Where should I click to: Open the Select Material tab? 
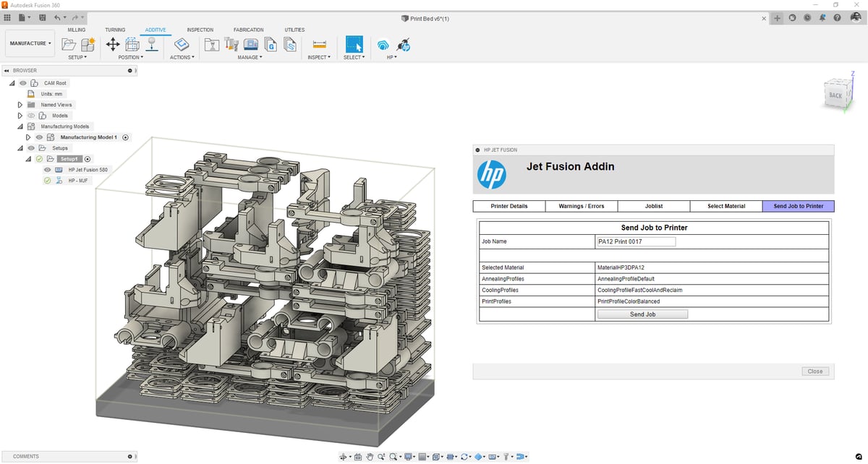tap(726, 206)
